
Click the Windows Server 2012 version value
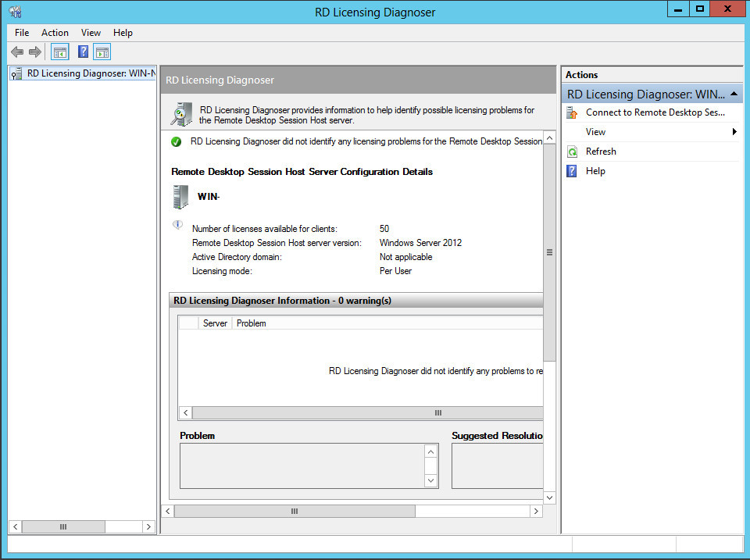tap(421, 242)
